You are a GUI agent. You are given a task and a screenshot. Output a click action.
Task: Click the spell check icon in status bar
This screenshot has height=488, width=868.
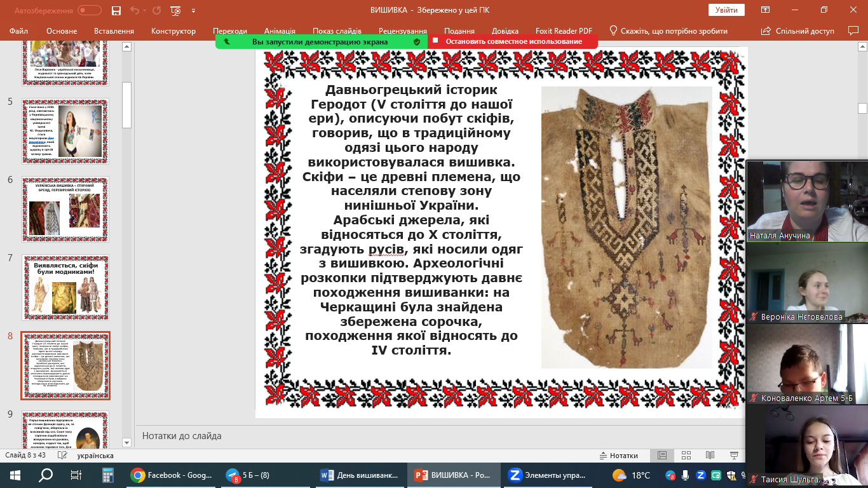[x=63, y=456]
